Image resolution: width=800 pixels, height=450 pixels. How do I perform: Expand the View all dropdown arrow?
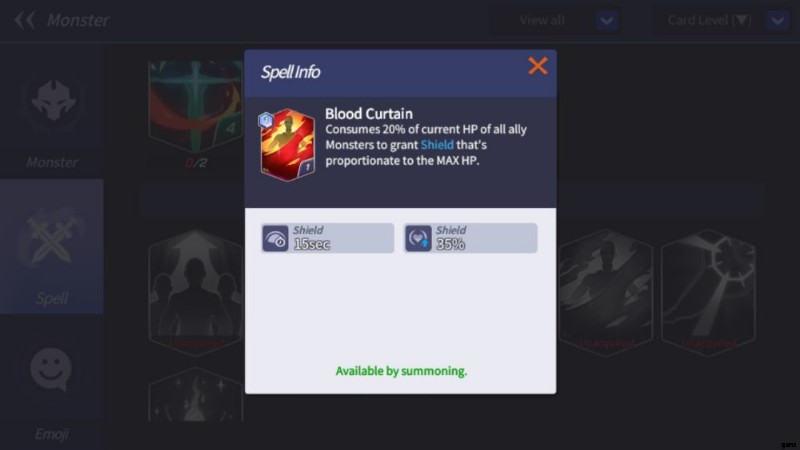[x=607, y=20]
